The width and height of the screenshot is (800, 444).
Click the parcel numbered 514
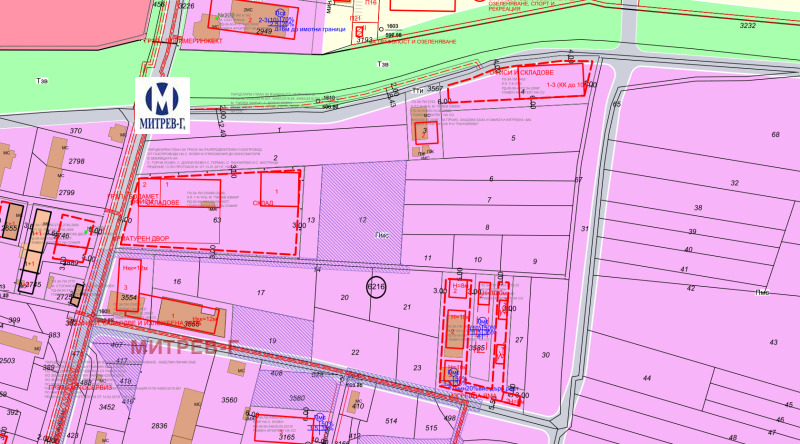(392, 421)
